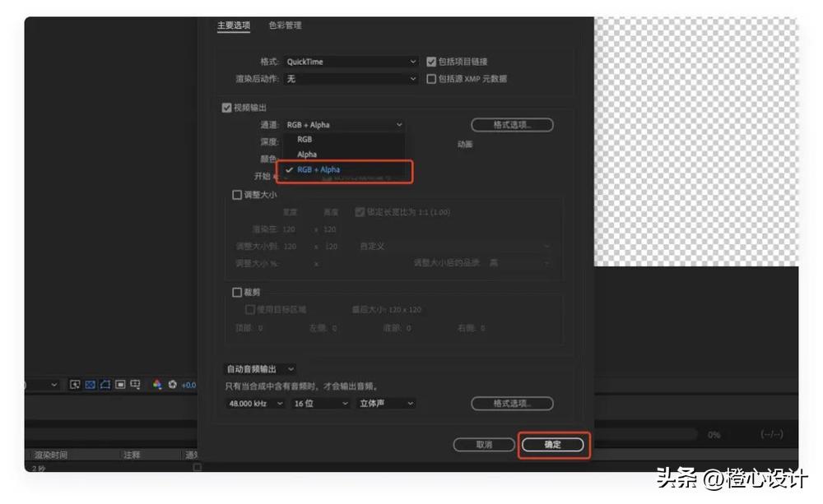This screenshot has width=823, height=504.
Task: Enable 包括源 XMP 元数据 checkbox
Action: click(x=431, y=79)
